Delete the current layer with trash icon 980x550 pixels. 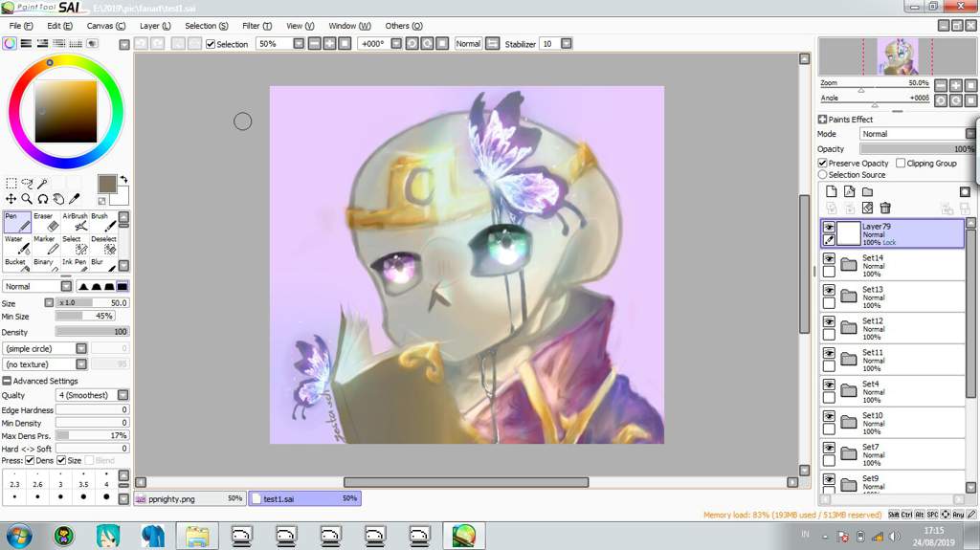885,208
